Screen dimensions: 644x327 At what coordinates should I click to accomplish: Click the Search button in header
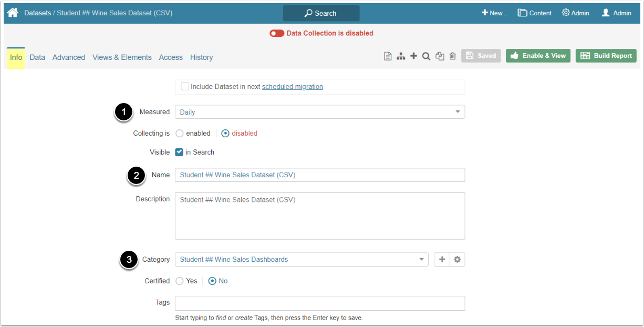coord(321,13)
